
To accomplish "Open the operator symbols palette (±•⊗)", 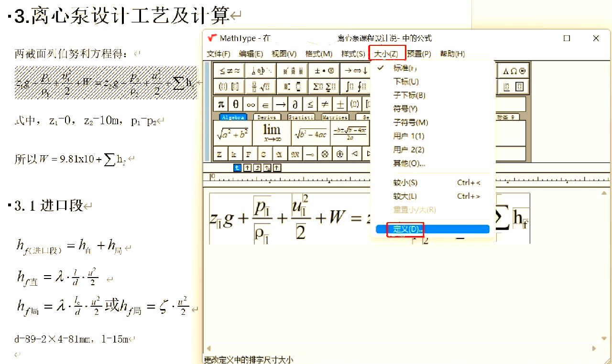I will point(324,71).
